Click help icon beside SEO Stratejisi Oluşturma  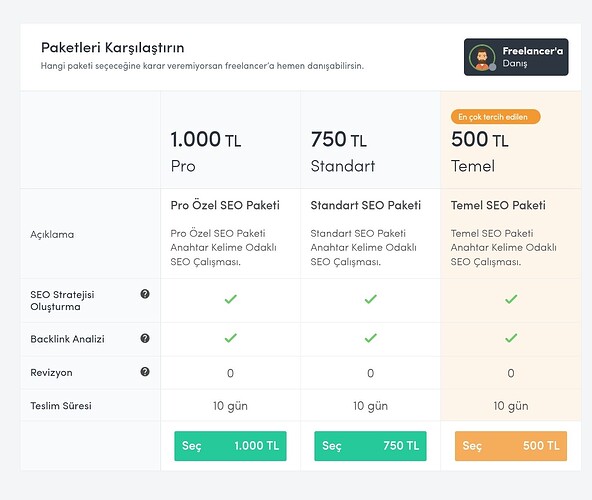(145, 294)
